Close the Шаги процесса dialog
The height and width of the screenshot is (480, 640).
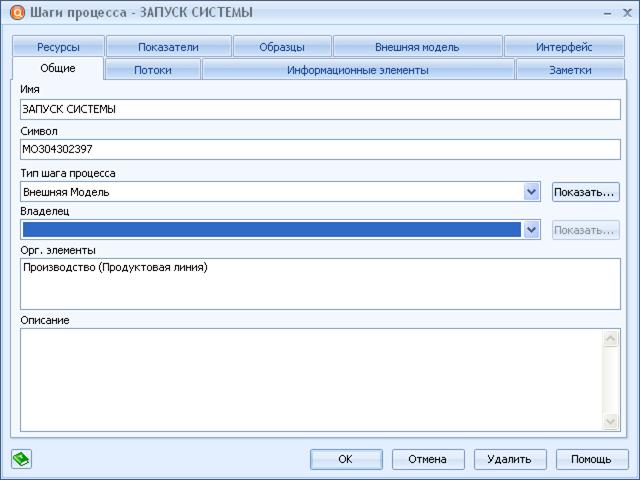(627, 13)
